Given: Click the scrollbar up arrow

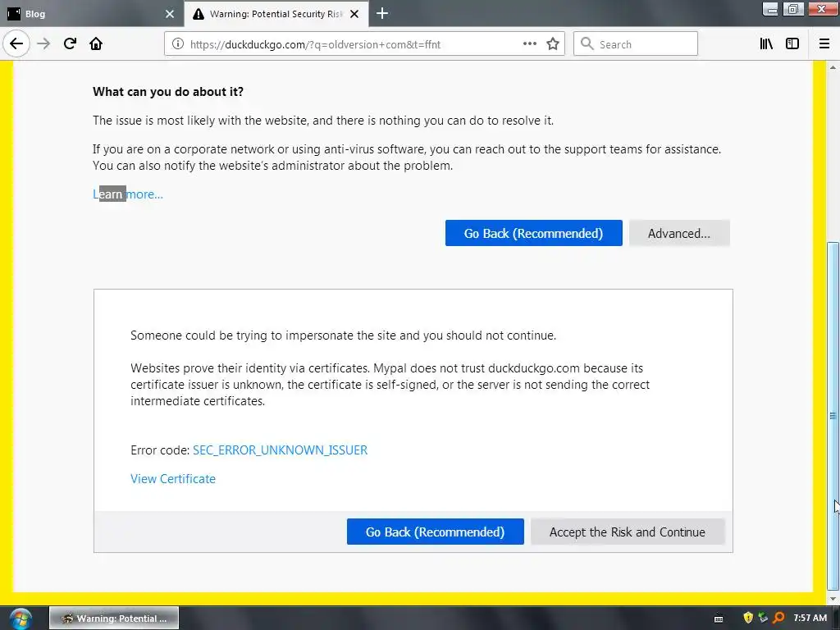Looking at the screenshot, I should point(833,67).
